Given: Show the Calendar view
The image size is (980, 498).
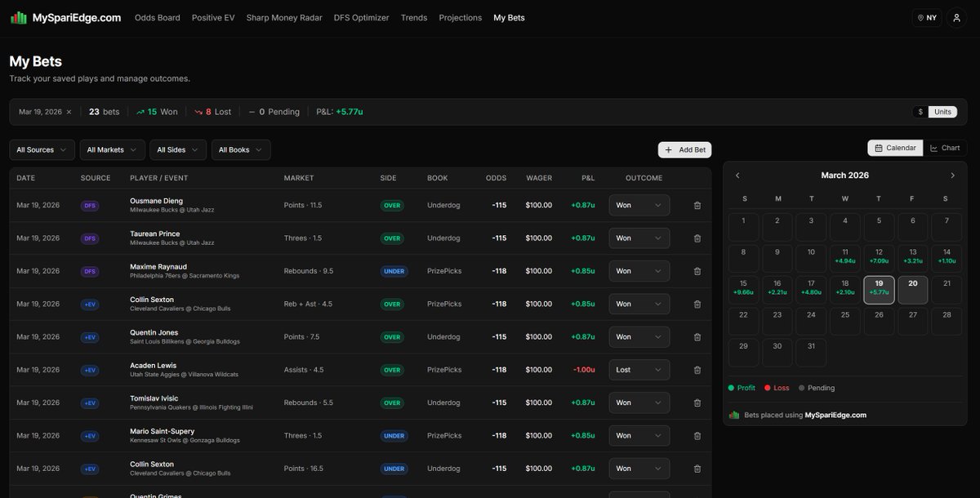Looking at the screenshot, I should 895,148.
